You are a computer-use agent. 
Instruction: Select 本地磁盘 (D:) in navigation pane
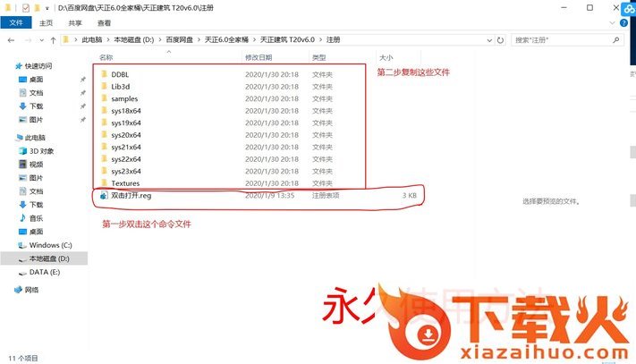point(49,258)
